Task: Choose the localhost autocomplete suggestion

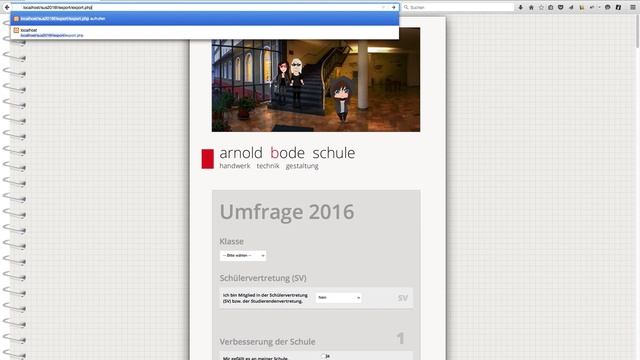Action: [x=205, y=33]
